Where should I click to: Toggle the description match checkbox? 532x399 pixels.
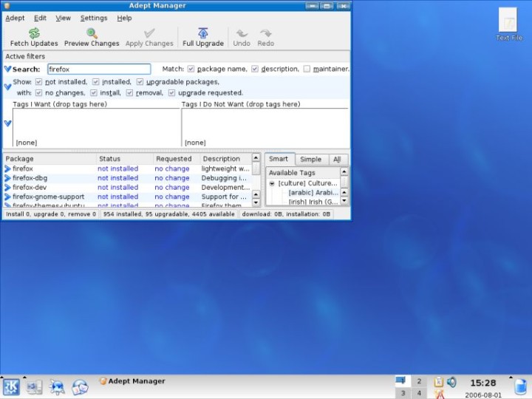[255, 69]
